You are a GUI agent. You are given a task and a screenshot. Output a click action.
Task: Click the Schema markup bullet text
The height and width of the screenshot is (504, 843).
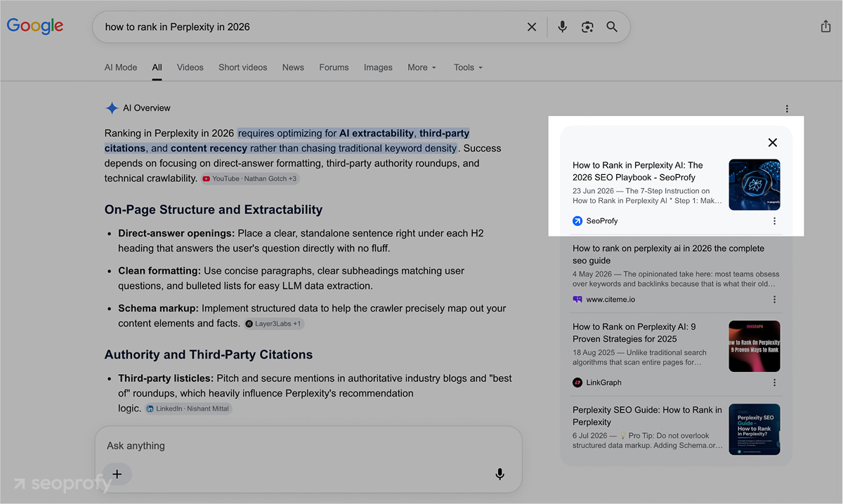click(x=312, y=316)
